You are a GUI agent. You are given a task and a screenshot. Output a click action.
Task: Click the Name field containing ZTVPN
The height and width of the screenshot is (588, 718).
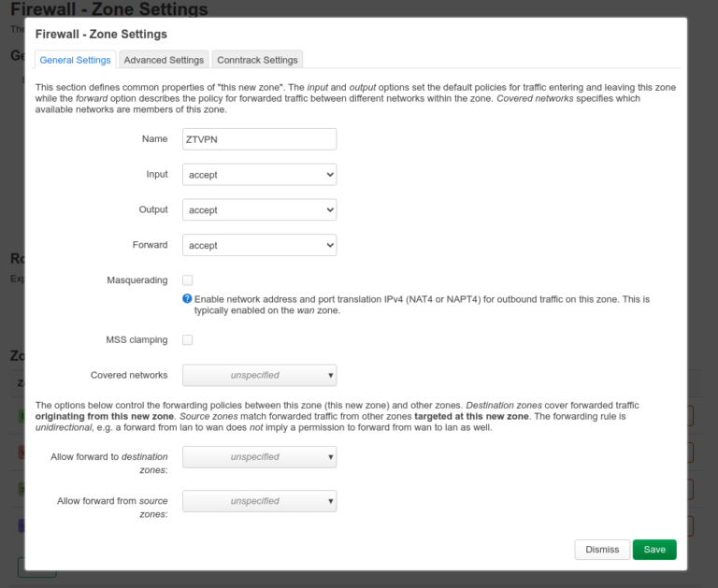point(259,139)
